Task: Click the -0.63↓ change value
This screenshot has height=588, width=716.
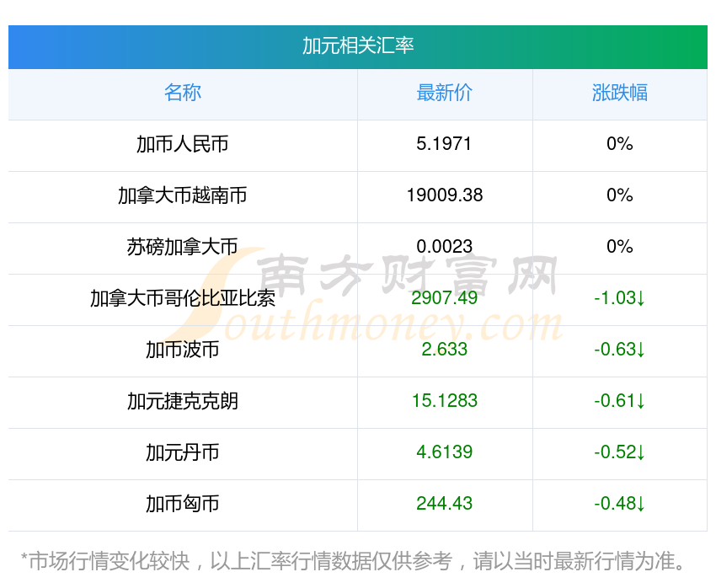Action: (620, 350)
